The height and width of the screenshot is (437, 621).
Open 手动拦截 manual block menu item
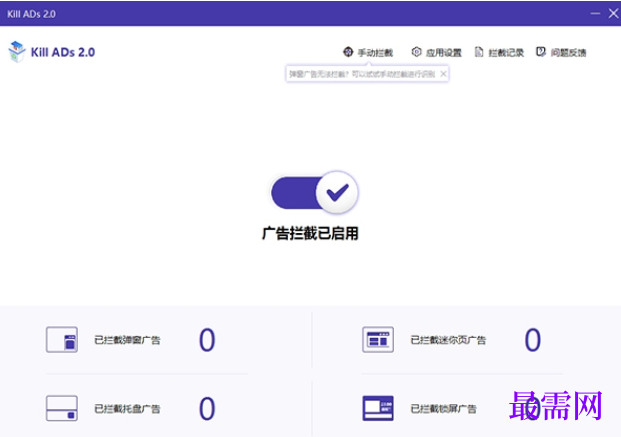(x=368, y=52)
